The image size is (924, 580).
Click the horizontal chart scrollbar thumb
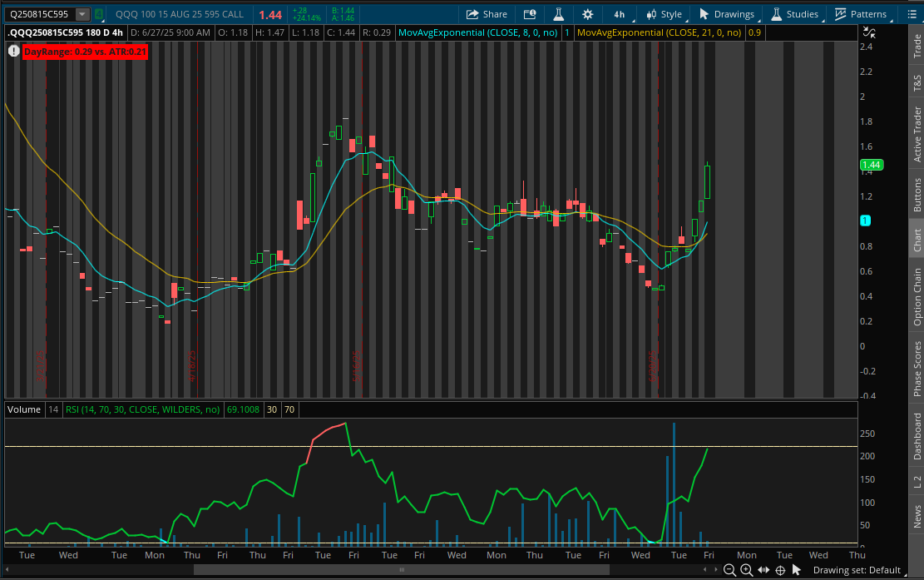click(x=402, y=569)
